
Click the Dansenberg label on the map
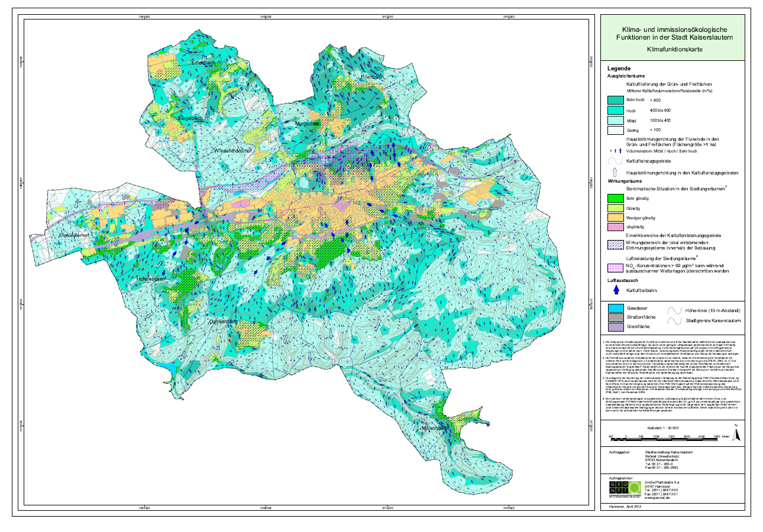222,321
